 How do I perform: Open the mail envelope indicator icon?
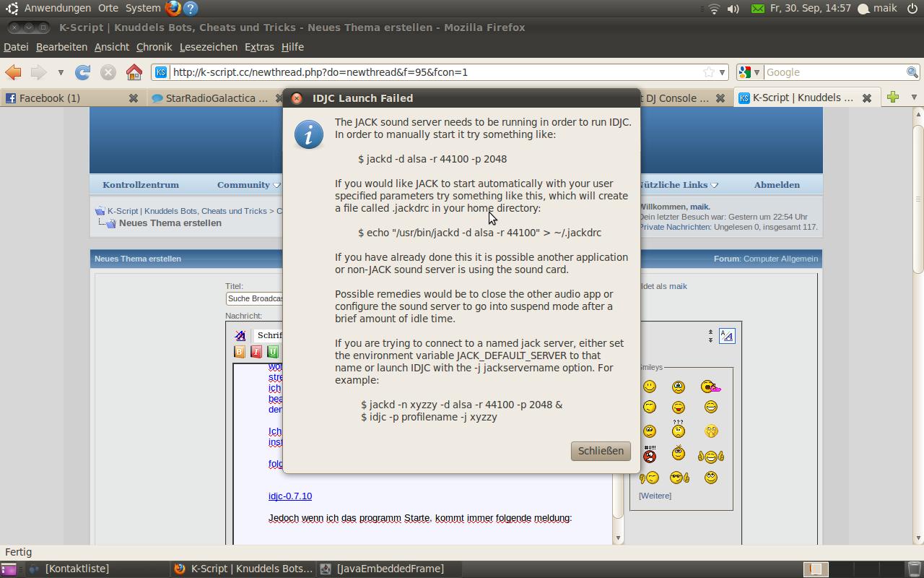[757, 9]
